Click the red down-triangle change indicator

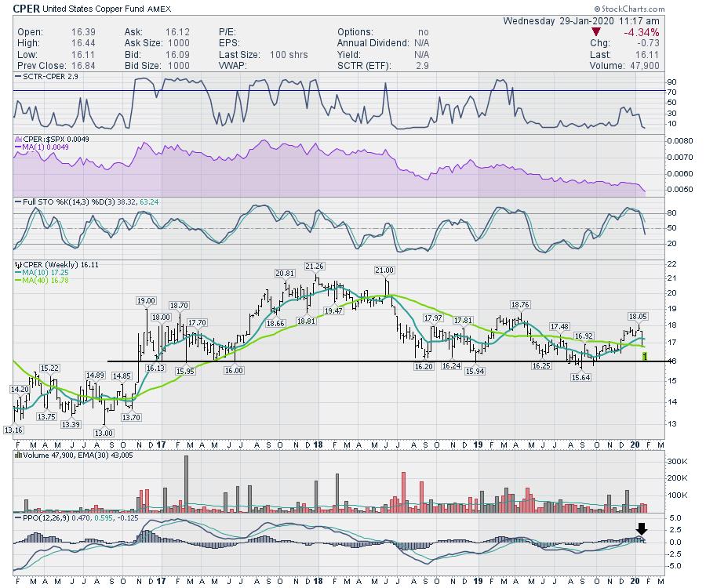pos(597,31)
